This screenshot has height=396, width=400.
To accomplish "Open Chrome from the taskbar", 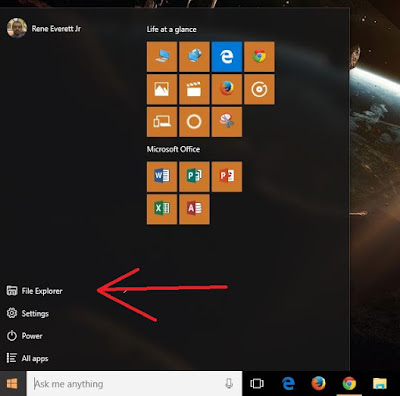I will 349,384.
